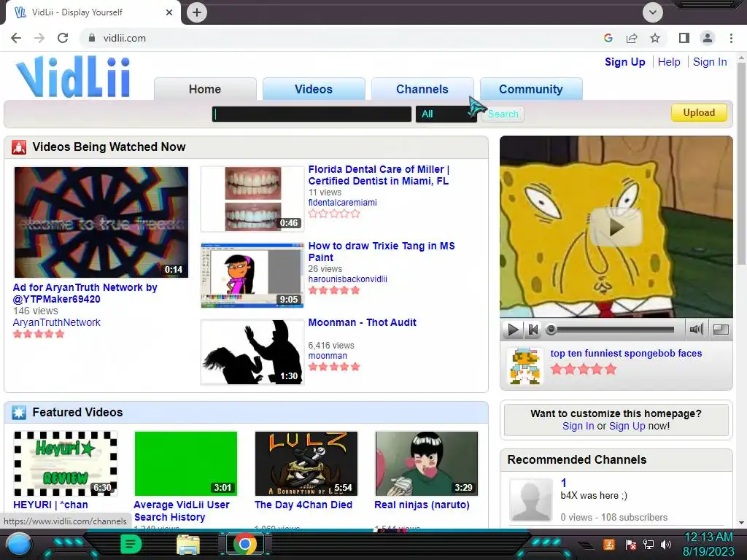The image size is (747, 560).
Task: Open Real ninjas (naruto) thumbnail
Action: point(427,464)
